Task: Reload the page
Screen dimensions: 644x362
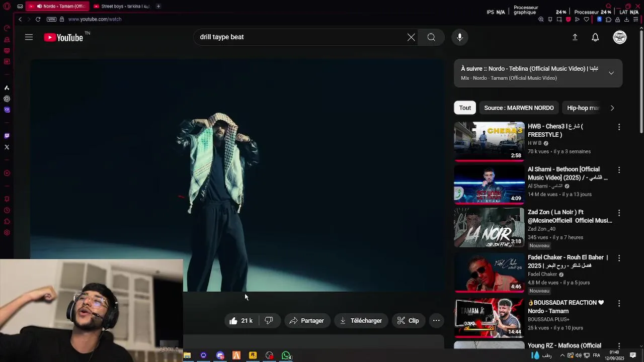Action: (38, 19)
